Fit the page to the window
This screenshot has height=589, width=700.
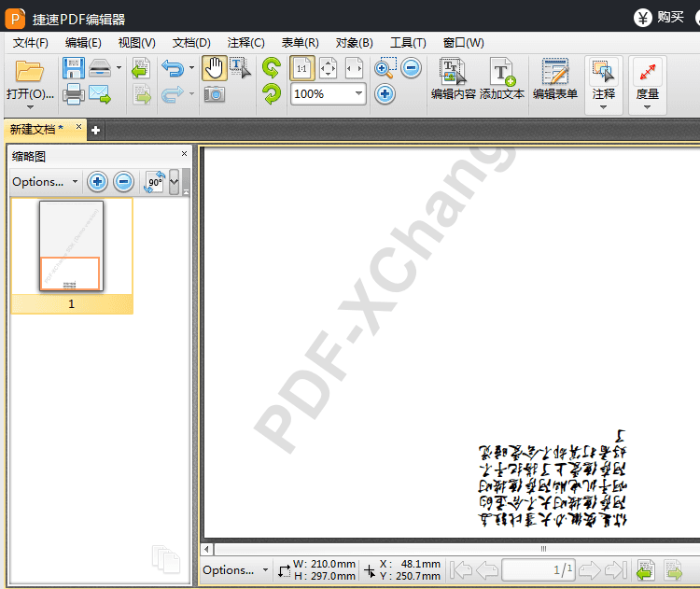point(329,68)
